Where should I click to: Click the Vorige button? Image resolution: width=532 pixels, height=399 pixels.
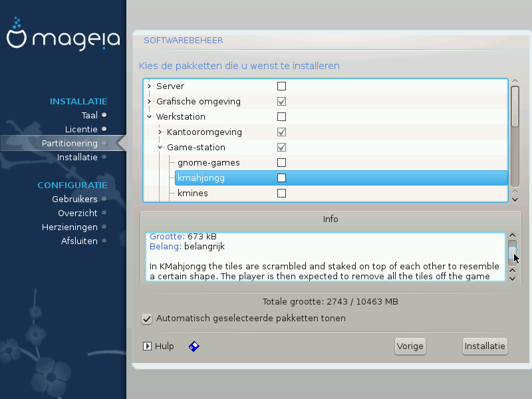click(410, 346)
